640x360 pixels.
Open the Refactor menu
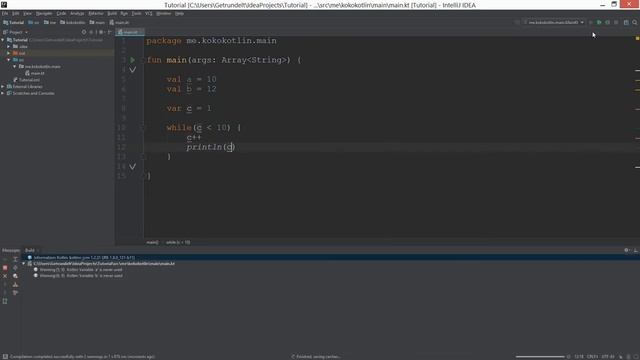(x=96, y=13)
